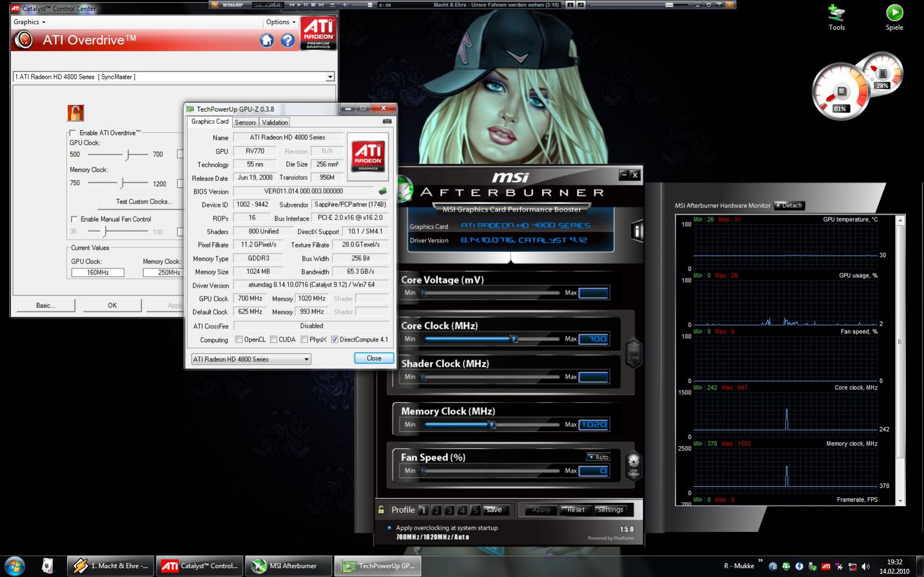Skip to next track in Winamp
924x577 pixels.
(321, 5)
